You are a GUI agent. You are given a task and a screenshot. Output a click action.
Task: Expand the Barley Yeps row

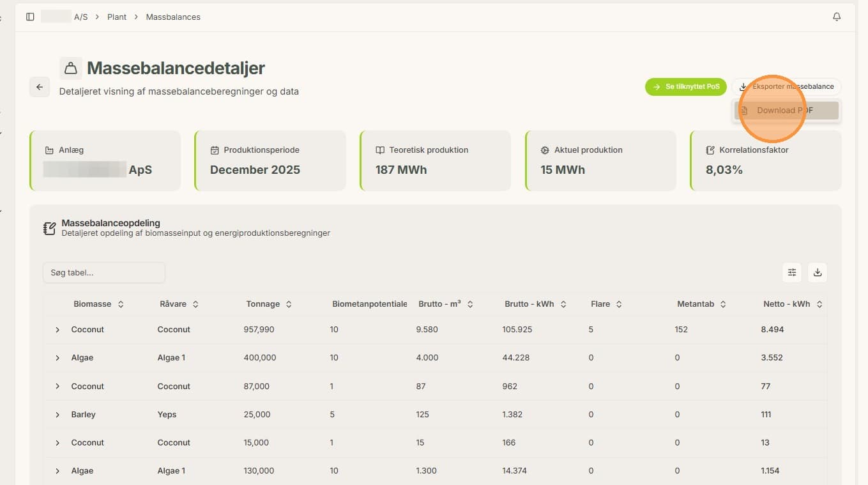pyautogui.click(x=57, y=415)
